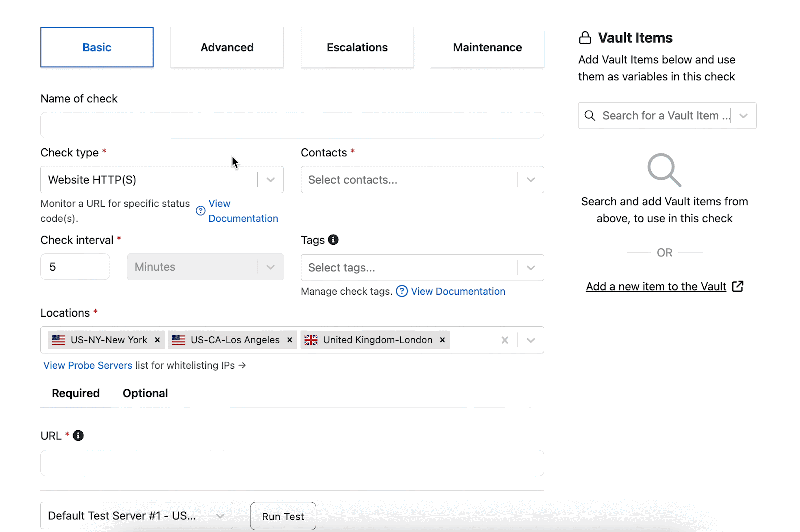Focus the Vault Item search box
800x532 pixels.
[x=660, y=116]
